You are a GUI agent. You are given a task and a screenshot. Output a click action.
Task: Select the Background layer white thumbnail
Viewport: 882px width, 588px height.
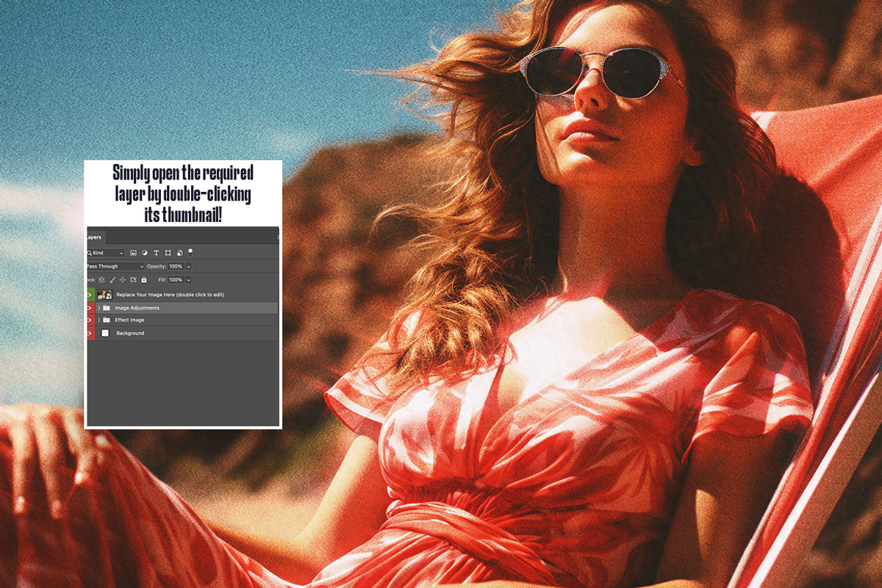(x=105, y=333)
